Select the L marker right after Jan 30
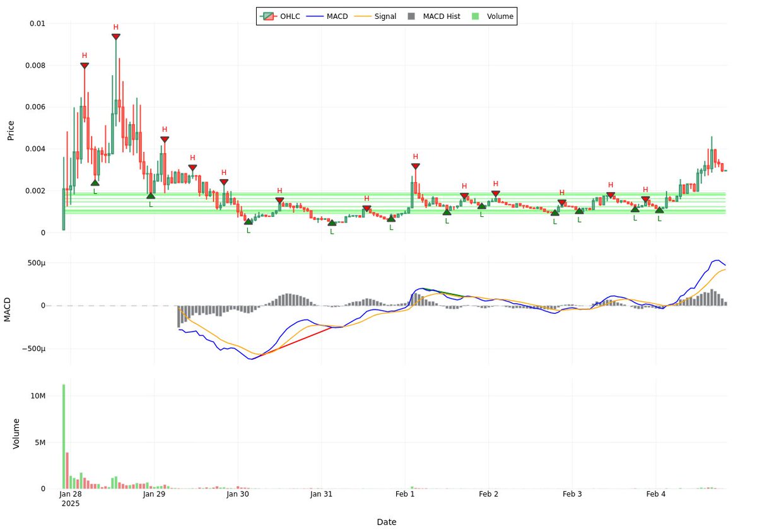 [248, 222]
